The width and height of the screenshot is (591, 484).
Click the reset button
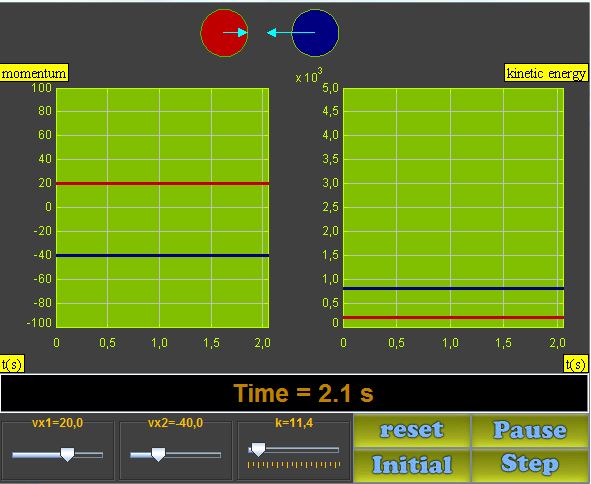[412, 430]
